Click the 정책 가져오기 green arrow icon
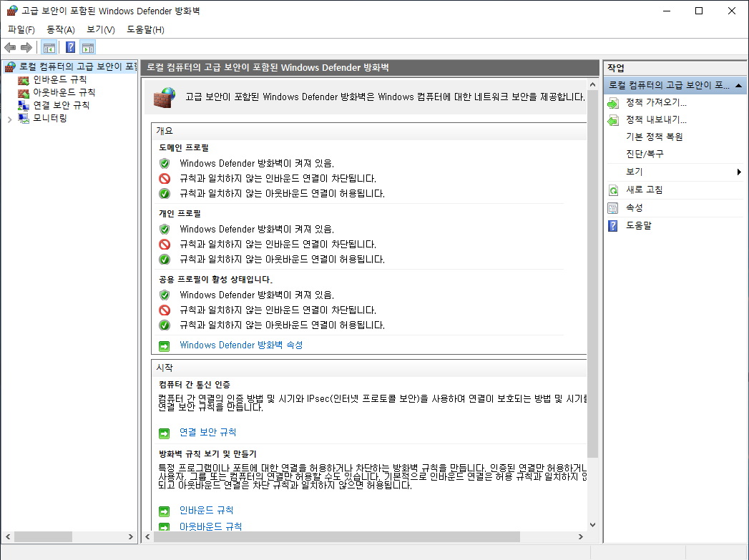Screen dimensions: 749x560 (613, 103)
